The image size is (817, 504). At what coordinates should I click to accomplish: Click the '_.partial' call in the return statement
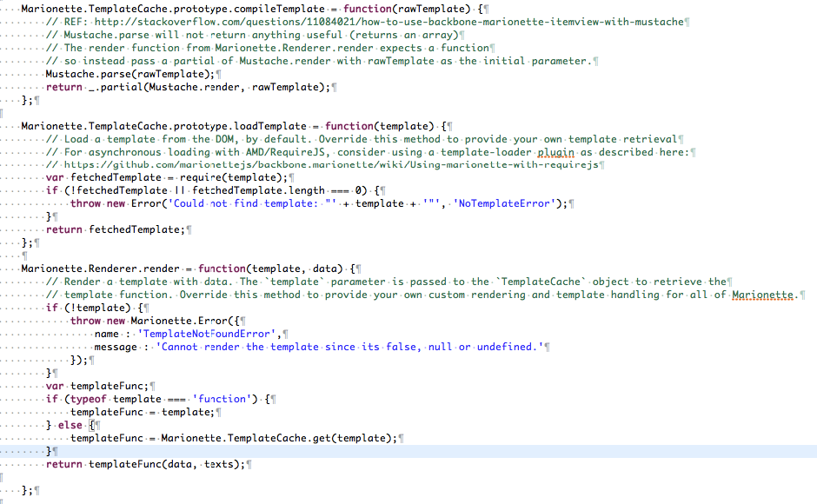[114, 87]
